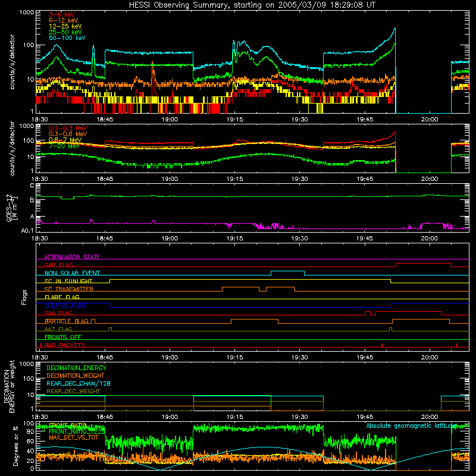
Task: Select the BAD_PACKETS flag label
Action: (x=65, y=345)
